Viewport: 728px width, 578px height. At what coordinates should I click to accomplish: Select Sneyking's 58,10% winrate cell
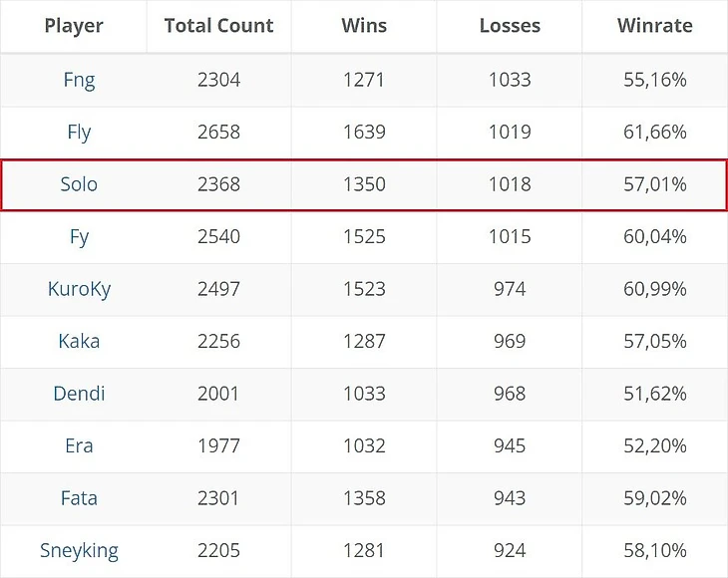654,550
